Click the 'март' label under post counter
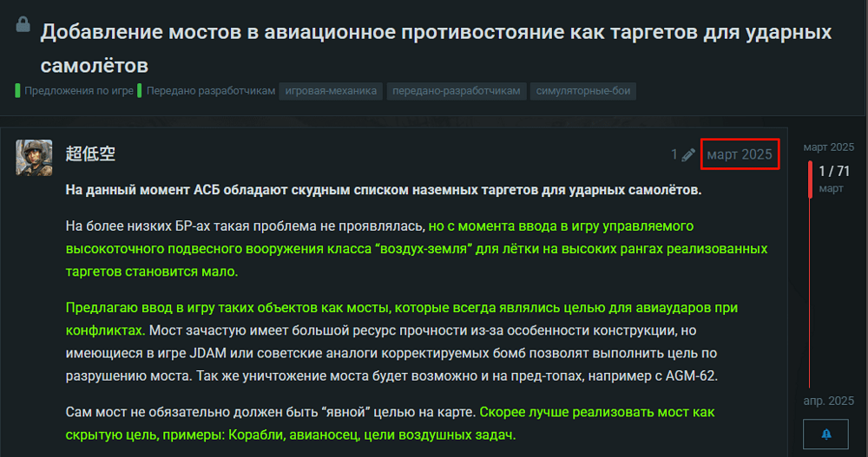868x457 pixels. click(x=831, y=188)
